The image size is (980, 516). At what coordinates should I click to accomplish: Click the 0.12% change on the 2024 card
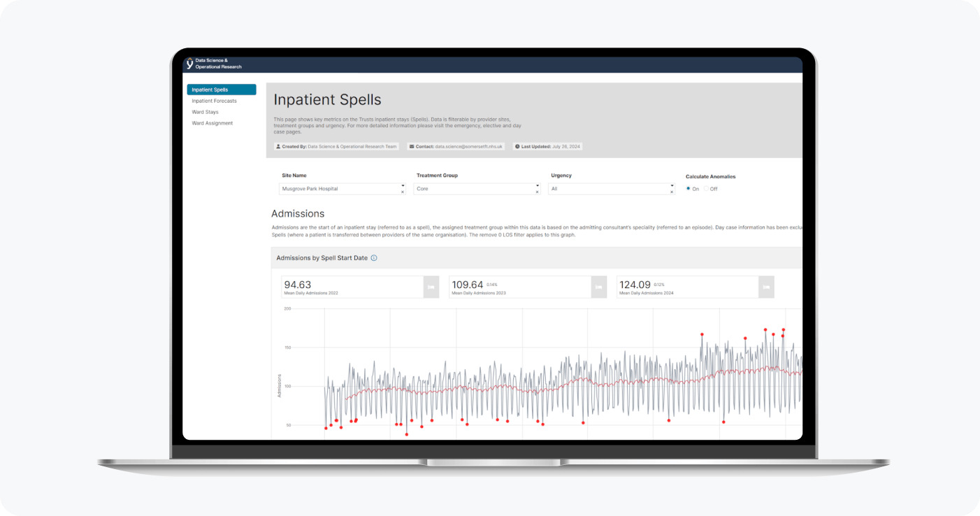coord(660,285)
